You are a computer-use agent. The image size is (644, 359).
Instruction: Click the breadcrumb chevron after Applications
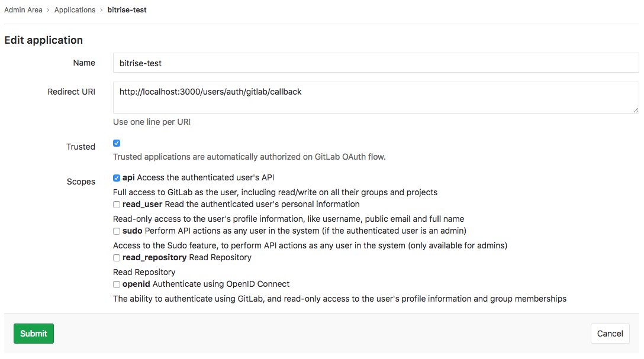(100, 9)
